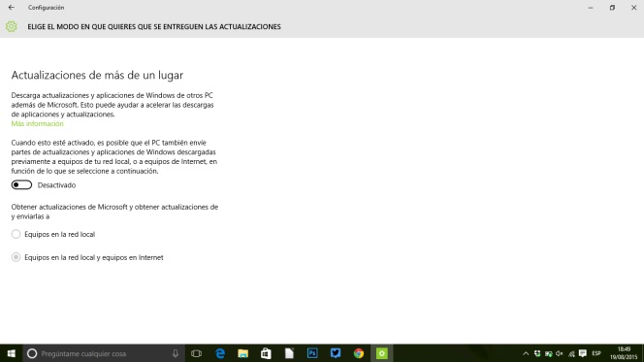The image size is (644, 362).
Task: Open the Windows Start menu
Action: click(11, 353)
